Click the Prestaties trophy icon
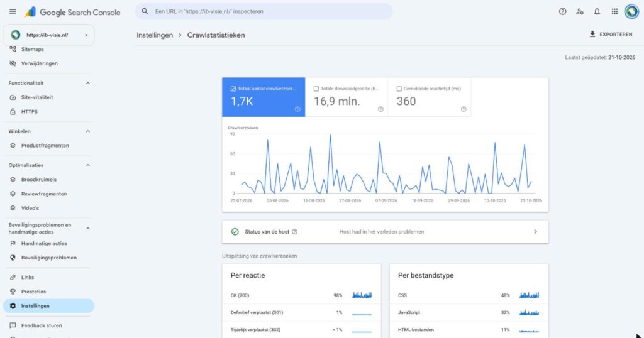This screenshot has width=644, height=338. (13, 292)
